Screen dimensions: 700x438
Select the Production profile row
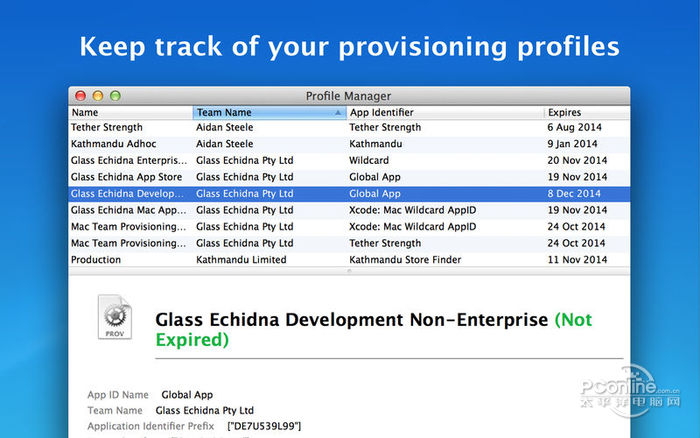coord(349,260)
